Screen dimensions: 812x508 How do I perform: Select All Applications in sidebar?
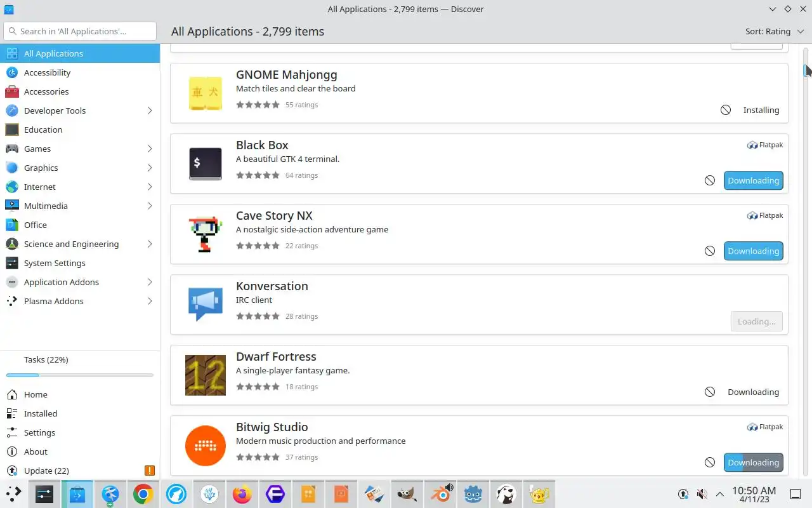click(x=80, y=53)
